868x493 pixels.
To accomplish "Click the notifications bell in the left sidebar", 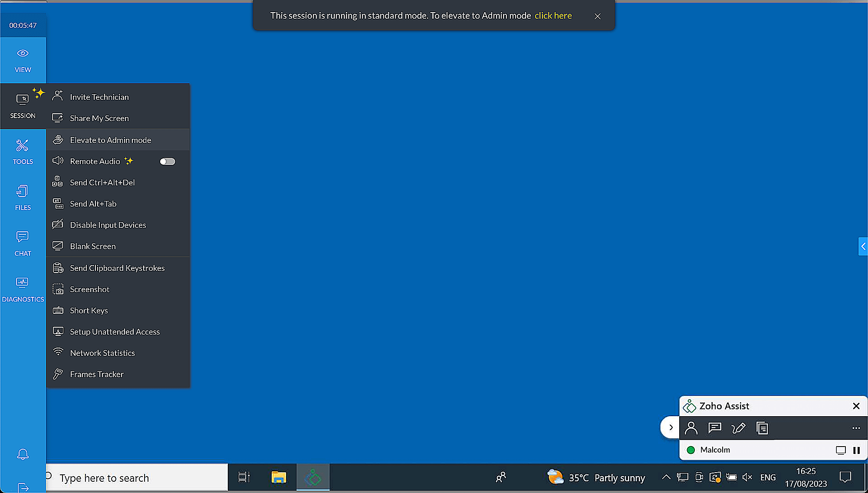I will tap(23, 454).
